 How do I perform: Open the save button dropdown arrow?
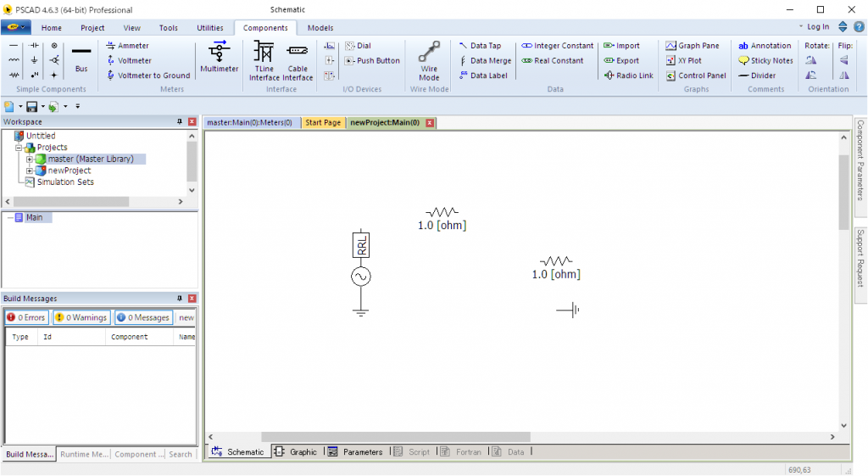coord(43,107)
